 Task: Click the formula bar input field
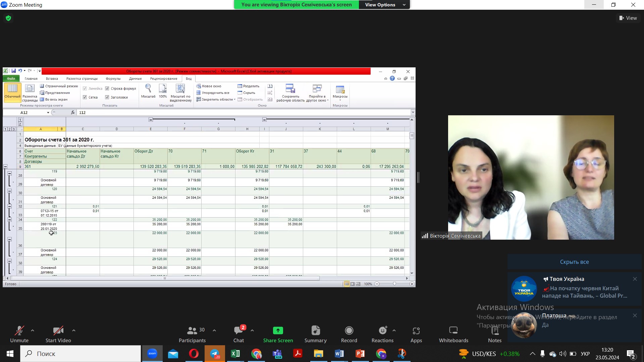click(244, 113)
